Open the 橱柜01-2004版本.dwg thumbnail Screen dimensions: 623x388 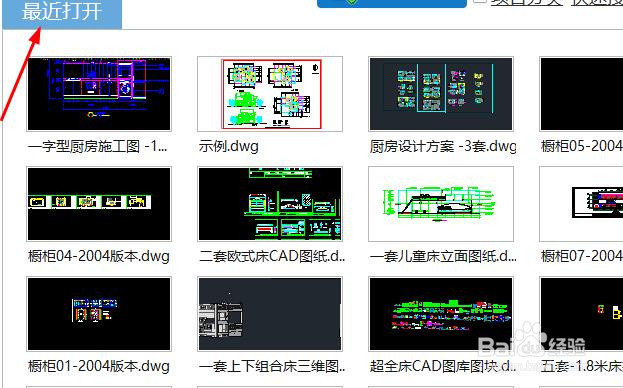tap(99, 314)
